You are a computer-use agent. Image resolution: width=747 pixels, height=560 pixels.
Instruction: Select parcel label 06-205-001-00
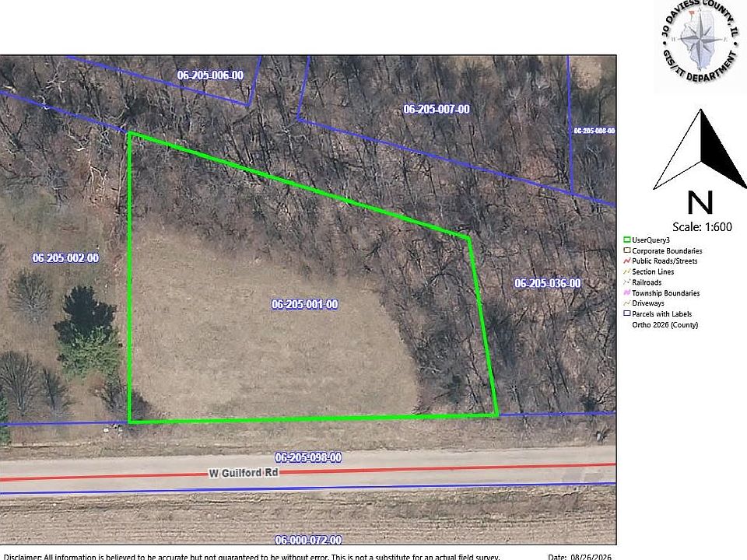click(305, 304)
